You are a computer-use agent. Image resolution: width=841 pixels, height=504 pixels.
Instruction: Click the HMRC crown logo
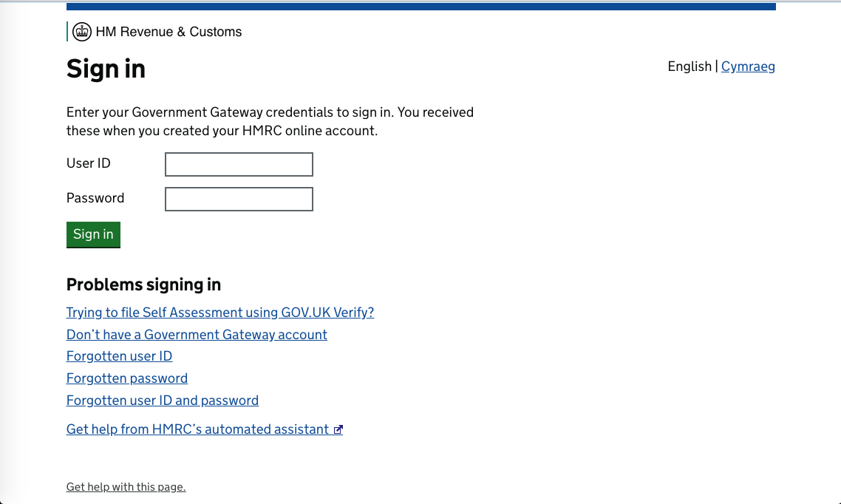click(x=81, y=32)
